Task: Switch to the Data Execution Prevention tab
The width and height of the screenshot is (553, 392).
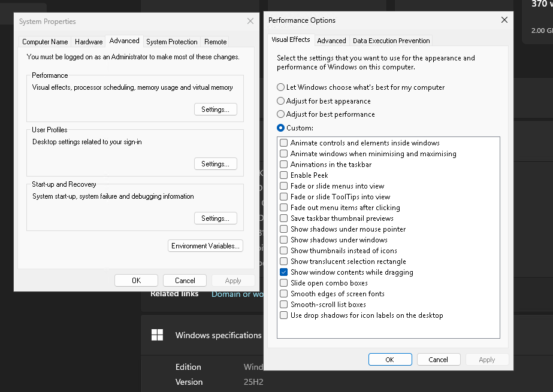Action: [x=391, y=41]
